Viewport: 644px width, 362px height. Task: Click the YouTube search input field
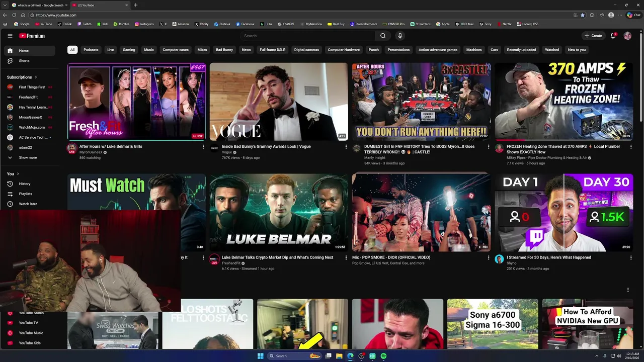coord(308,36)
